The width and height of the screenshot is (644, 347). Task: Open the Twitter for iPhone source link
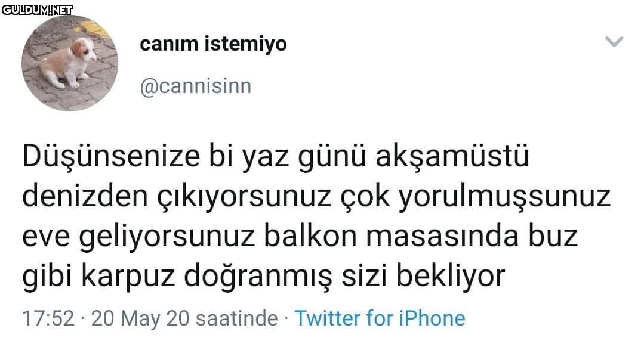380,318
